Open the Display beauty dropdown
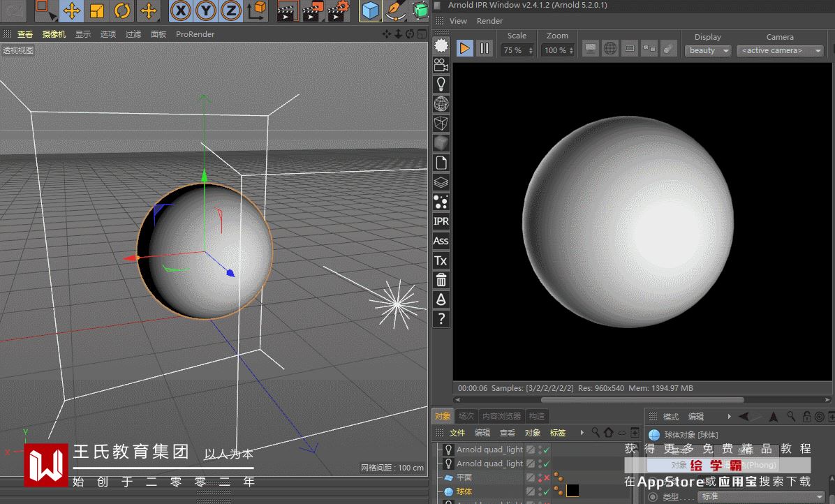The height and width of the screenshot is (504, 835). point(708,50)
